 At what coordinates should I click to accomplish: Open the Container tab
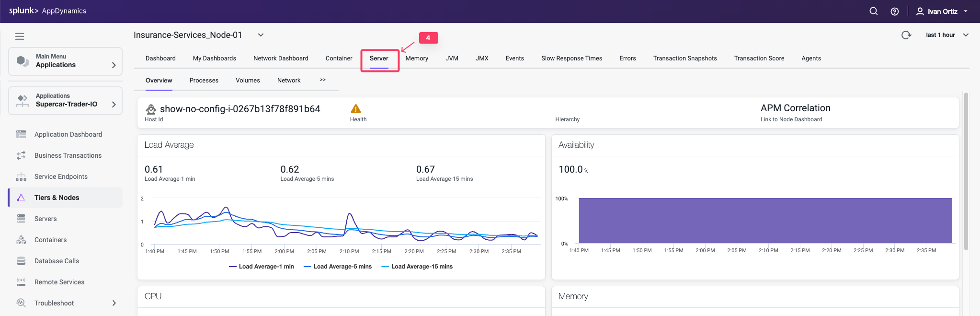point(339,59)
